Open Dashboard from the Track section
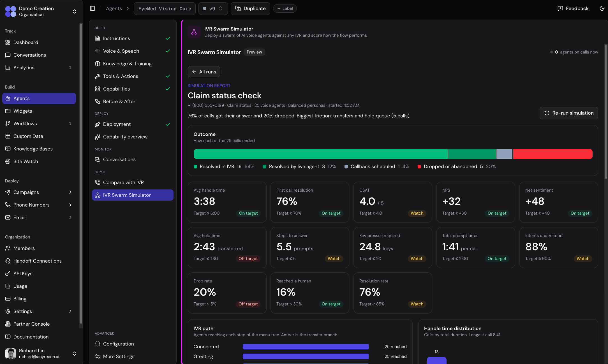 coord(39,42)
